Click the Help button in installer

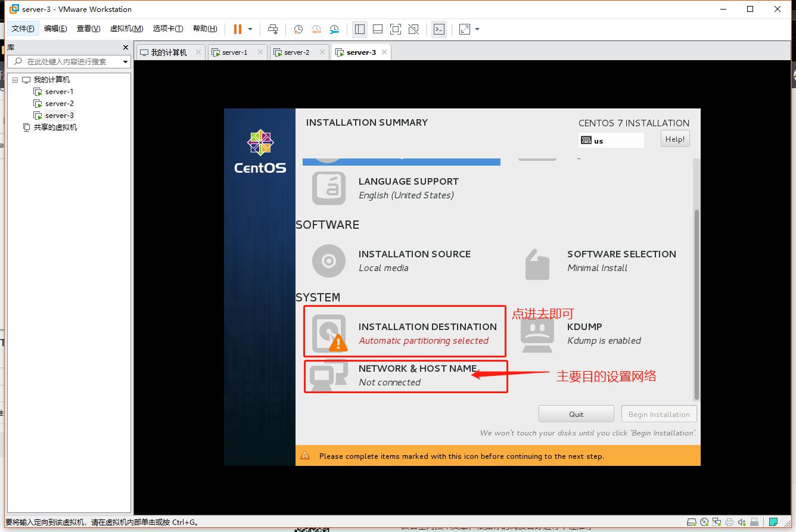pos(674,138)
